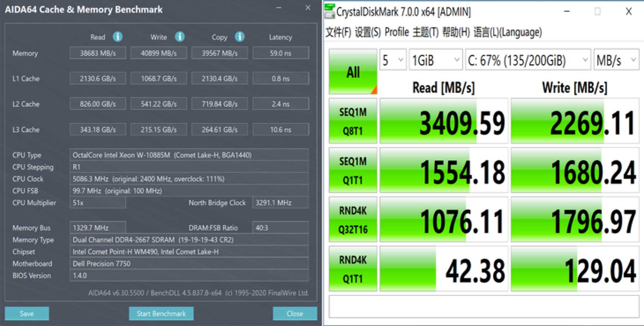The image size is (644, 326).
Task: Run the RND4K Q32T16 disk test
Action: pyautogui.click(x=353, y=220)
